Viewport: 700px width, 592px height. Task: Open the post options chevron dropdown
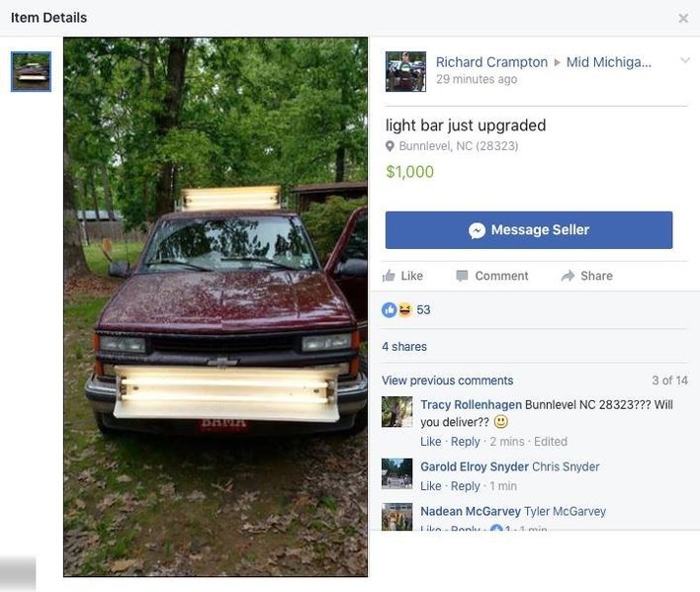pos(685,60)
